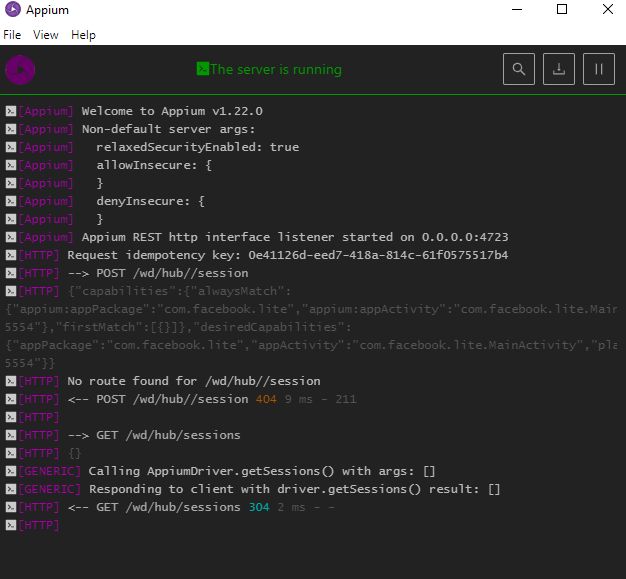Click log icon beside 'relaxedSecurityEnabled: true'
This screenshot has width=626, height=579.
pos(11,147)
